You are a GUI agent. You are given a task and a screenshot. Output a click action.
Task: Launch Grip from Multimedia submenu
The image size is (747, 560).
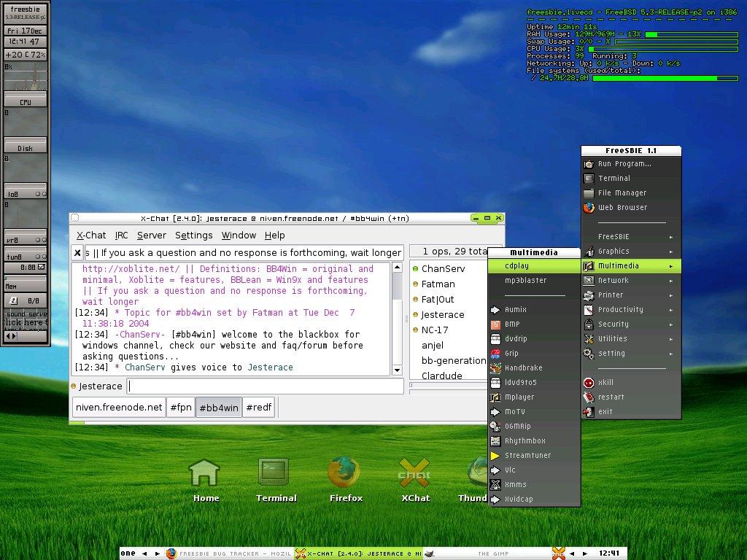click(534, 354)
